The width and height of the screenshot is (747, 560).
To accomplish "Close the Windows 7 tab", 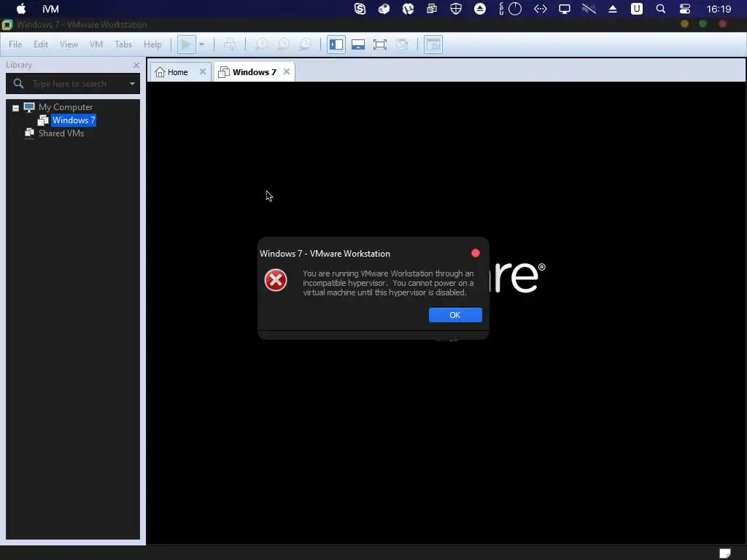I will [286, 71].
